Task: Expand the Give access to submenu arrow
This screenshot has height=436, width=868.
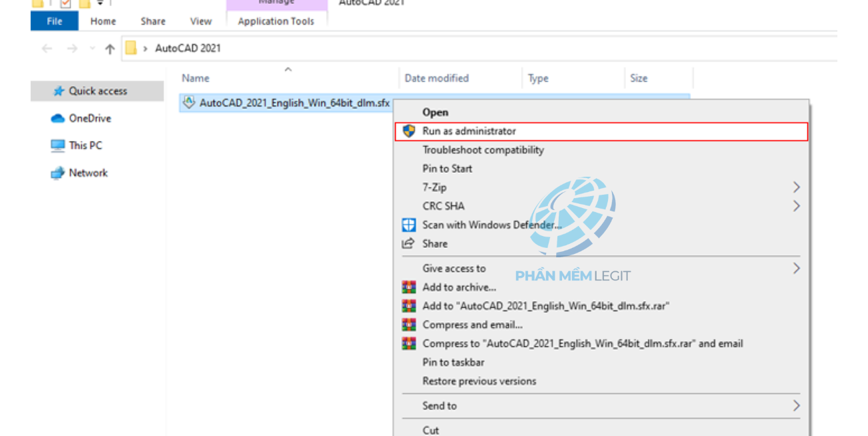Action: (x=796, y=269)
